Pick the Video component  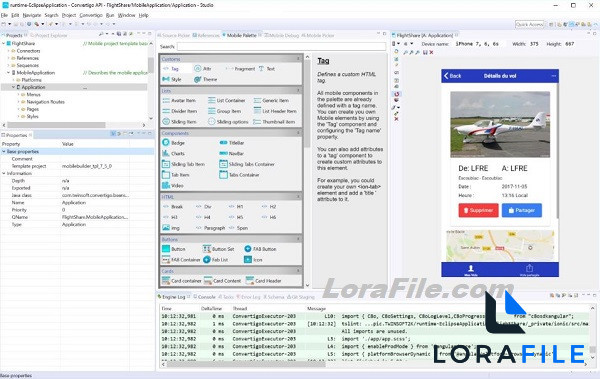pos(173,186)
